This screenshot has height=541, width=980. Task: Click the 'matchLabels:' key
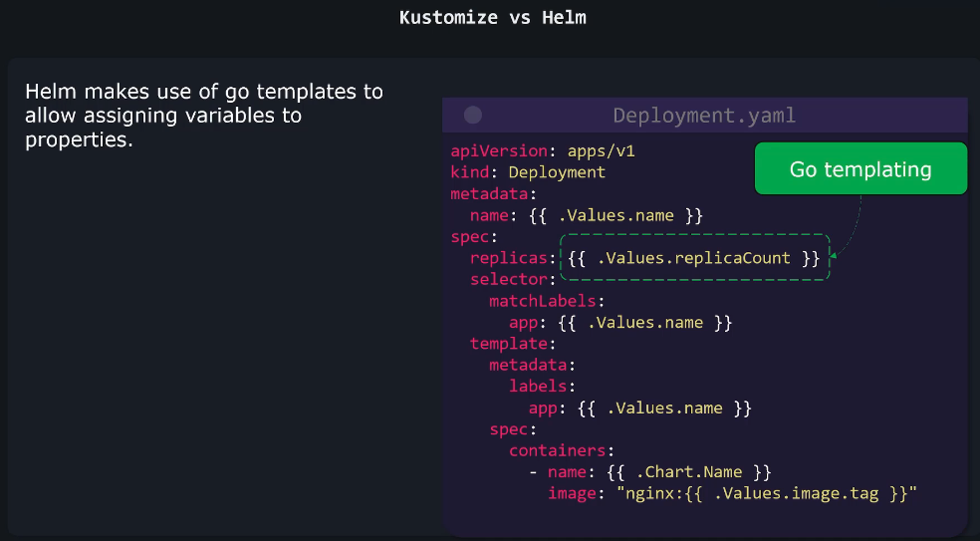click(547, 302)
